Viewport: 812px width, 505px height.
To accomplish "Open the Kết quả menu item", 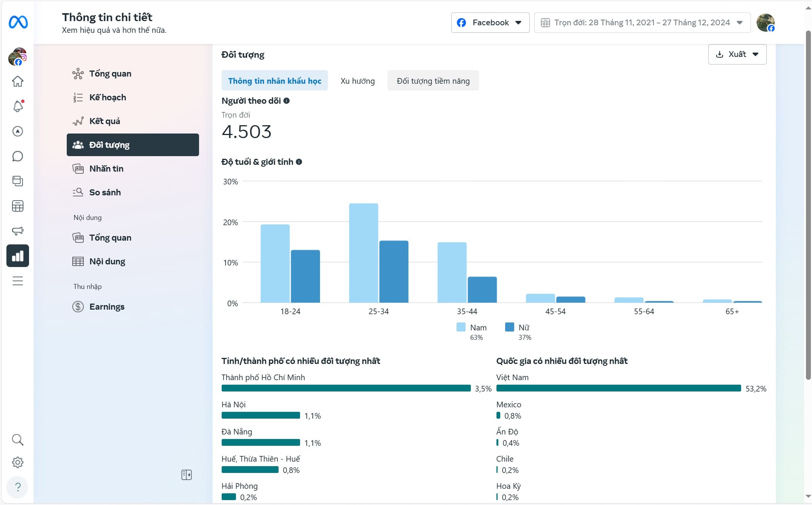I will coord(133,121).
